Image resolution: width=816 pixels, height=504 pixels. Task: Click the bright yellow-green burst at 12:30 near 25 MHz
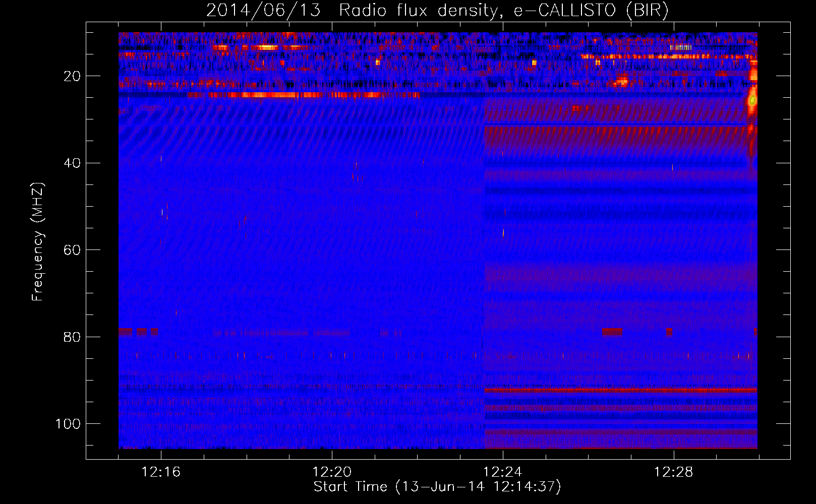pos(752,100)
